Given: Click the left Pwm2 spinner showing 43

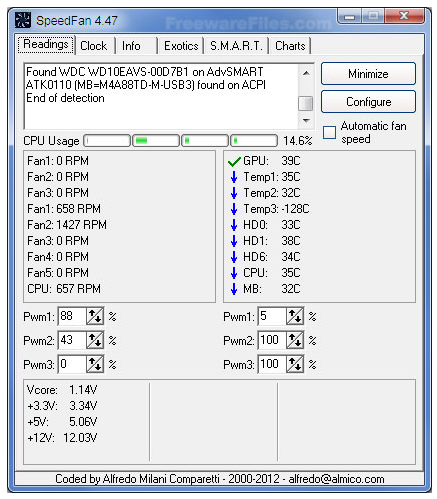Looking at the screenshot, I should click(95, 340).
